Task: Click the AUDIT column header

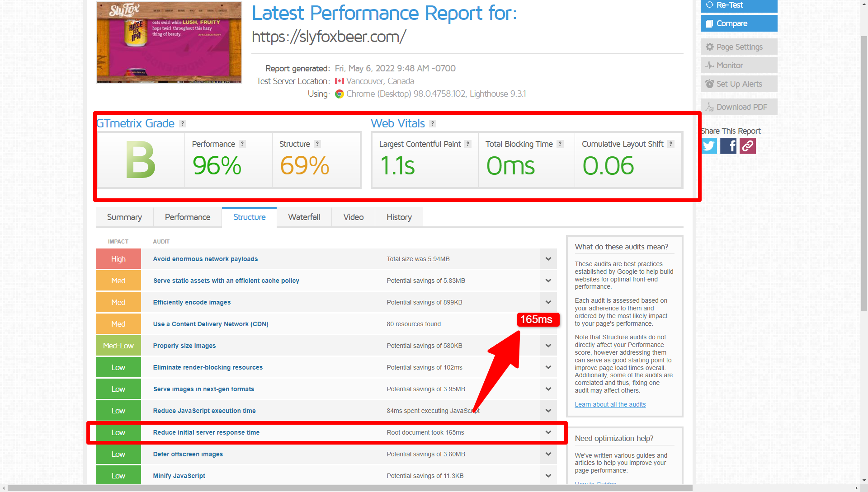Action: pyautogui.click(x=161, y=242)
